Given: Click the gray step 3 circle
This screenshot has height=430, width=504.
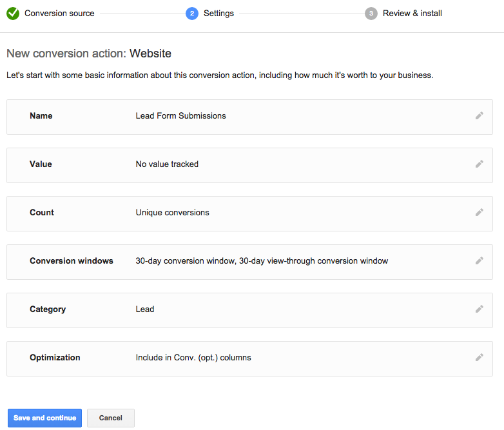Looking at the screenshot, I should pyautogui.click(x=371, y=14).
